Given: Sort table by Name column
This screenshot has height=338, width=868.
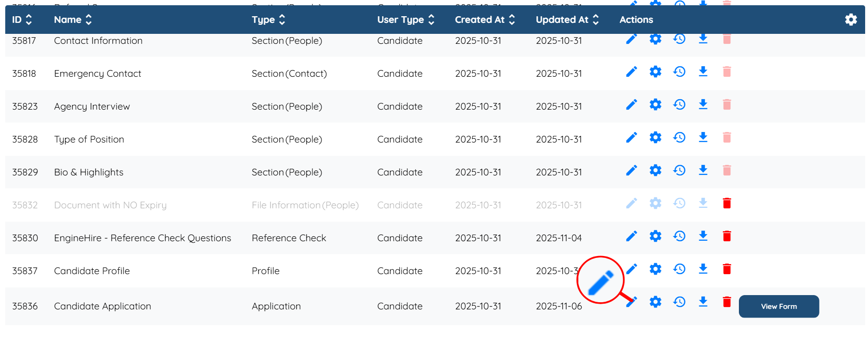Looking at the screenshot, I should click(x=73, y=20).
